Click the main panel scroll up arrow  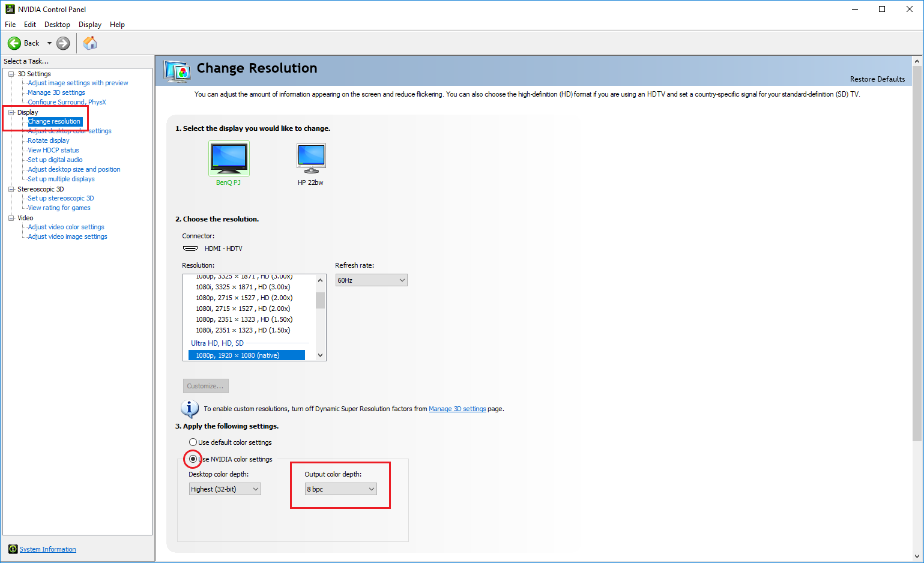point(917,61)
